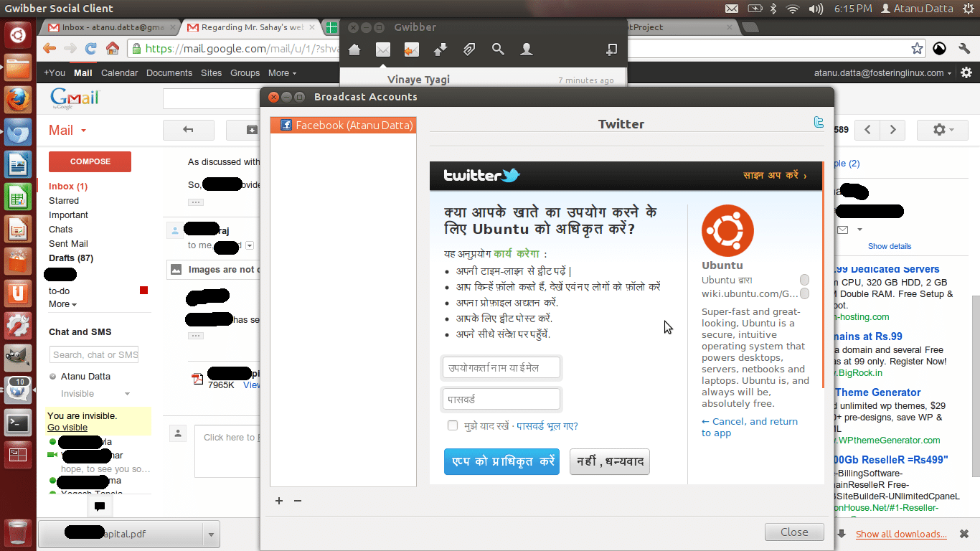Open the More dropdown in Google bar

(282, 72)
